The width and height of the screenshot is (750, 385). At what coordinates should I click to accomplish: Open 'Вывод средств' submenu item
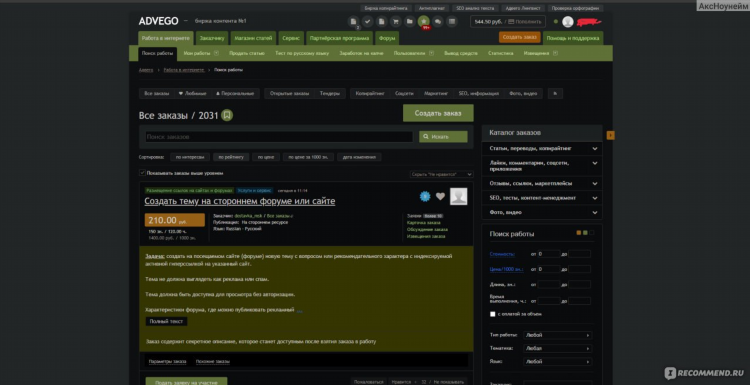coord(461,54)
